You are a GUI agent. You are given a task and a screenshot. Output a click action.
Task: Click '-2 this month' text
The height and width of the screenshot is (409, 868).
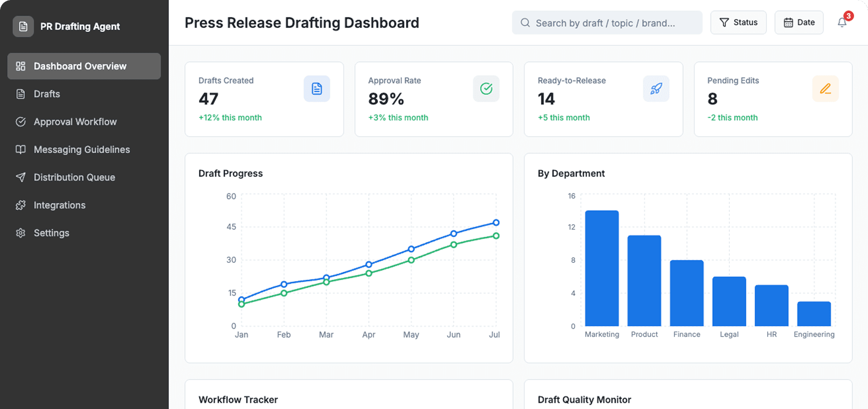pos(733,118)
